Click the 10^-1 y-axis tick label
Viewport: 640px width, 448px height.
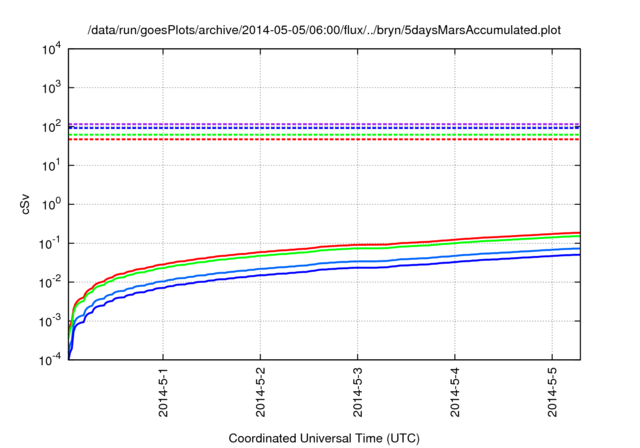click(50, 243)
